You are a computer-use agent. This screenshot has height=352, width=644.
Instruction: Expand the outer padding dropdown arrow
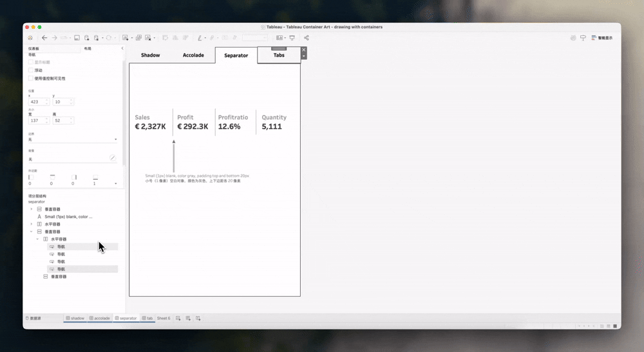(116, 183)
